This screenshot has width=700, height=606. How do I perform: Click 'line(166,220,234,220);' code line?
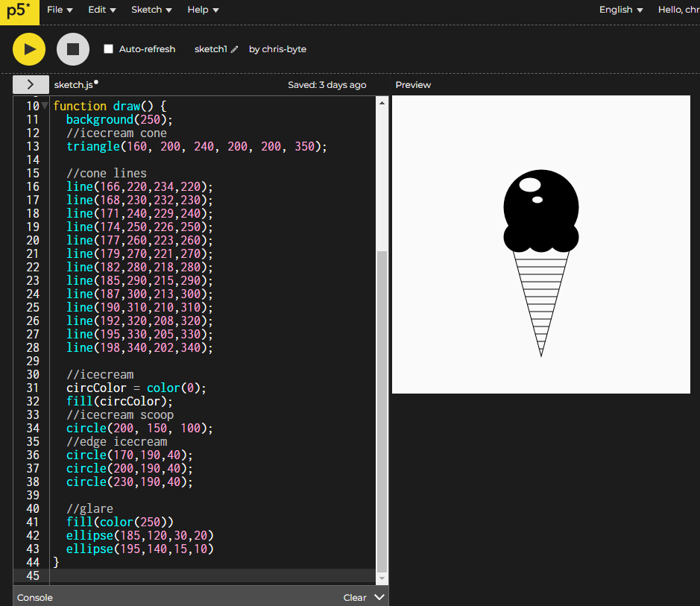point(139,186)
